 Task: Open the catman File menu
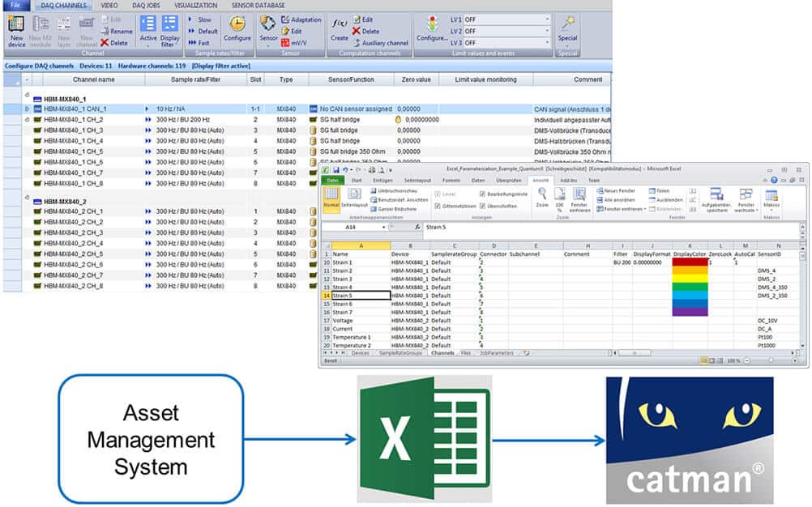[15, 5]
